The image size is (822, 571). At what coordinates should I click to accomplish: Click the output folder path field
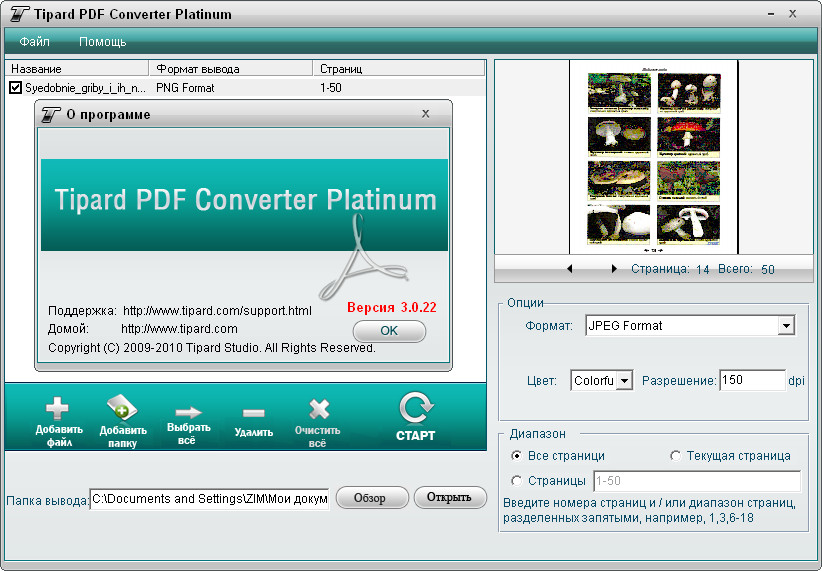tap(209, 499)
